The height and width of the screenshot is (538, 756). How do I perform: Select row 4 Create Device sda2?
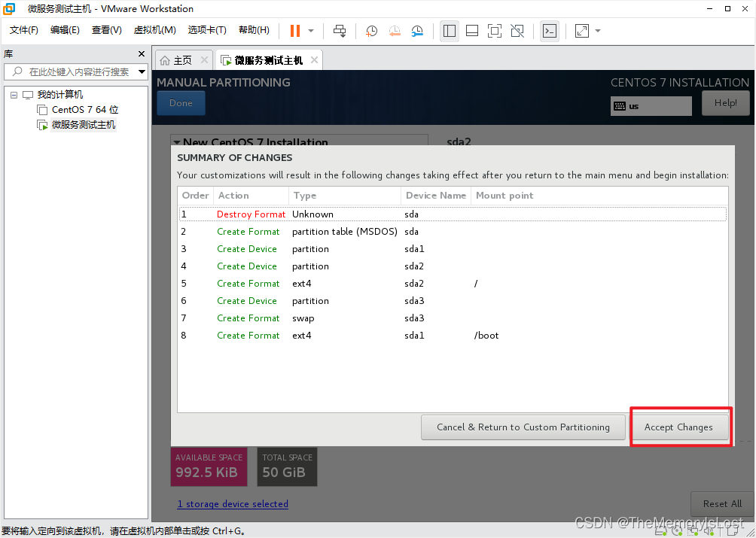coord(453,266)
